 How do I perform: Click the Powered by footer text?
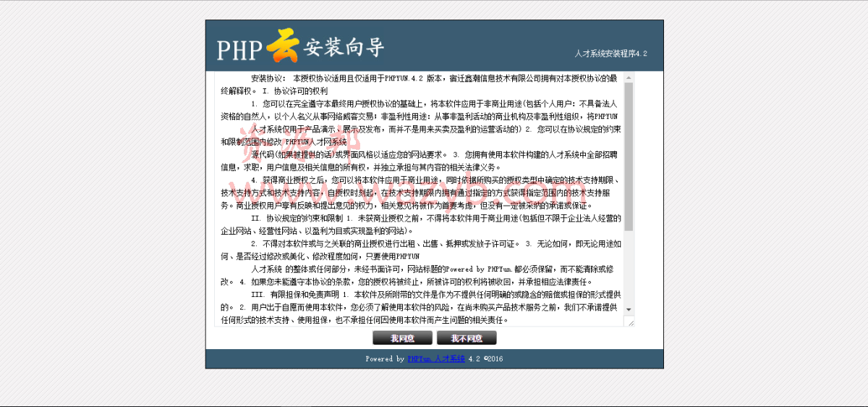385,359
